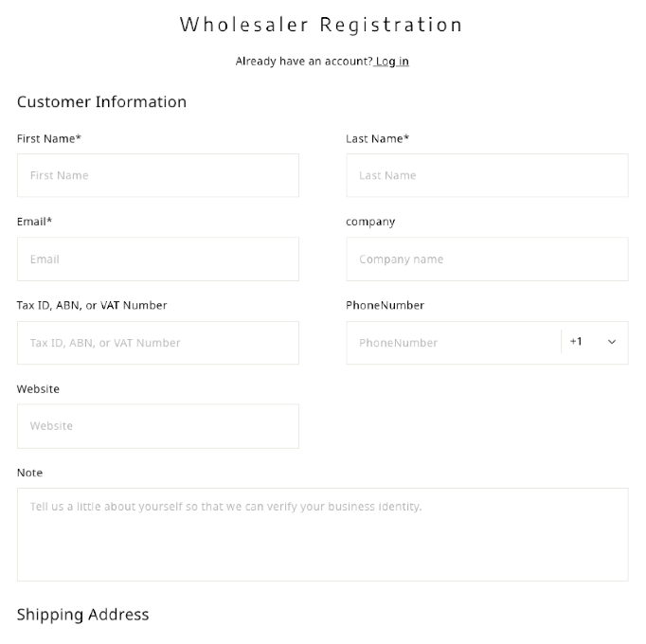This screenshot has height=644, width=646.
Task: Open the +1 country code dropdown
Action: click(594, 342)
